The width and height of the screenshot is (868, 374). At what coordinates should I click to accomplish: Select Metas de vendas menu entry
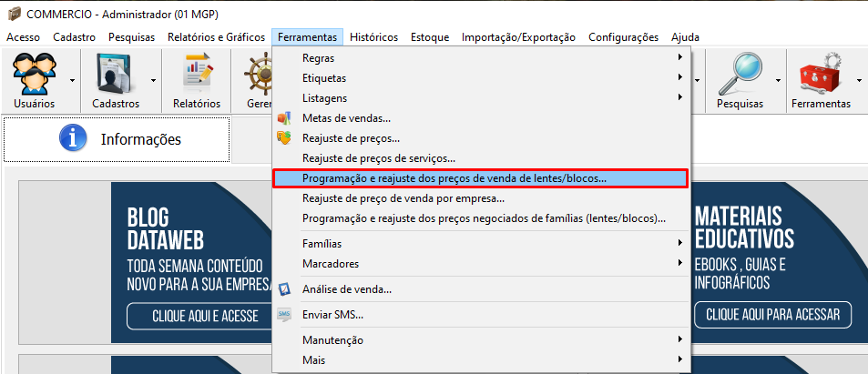pyautogui.click(x=346, y=118)
